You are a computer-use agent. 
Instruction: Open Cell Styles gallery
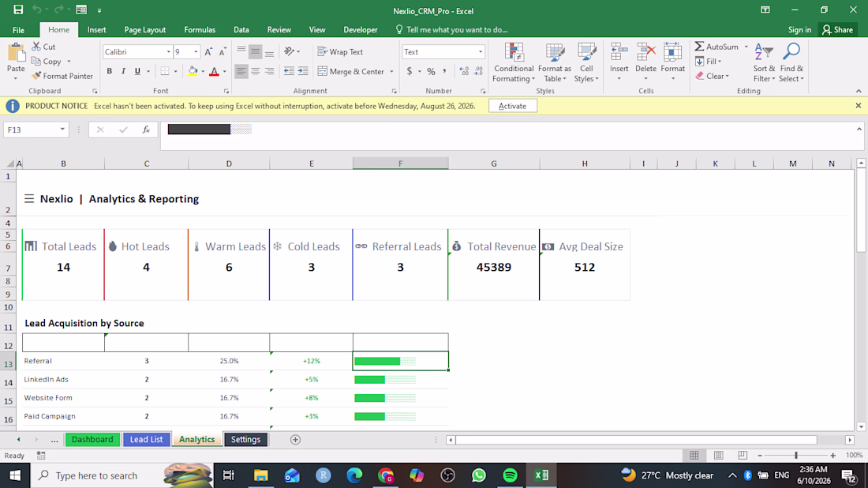[x=586, y=62]
